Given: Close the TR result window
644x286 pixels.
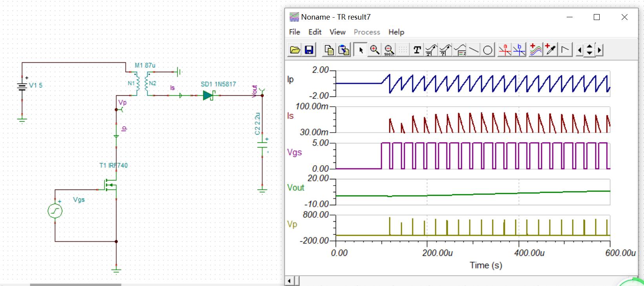Looking at the screenshot, I should (x=624, y=17).
